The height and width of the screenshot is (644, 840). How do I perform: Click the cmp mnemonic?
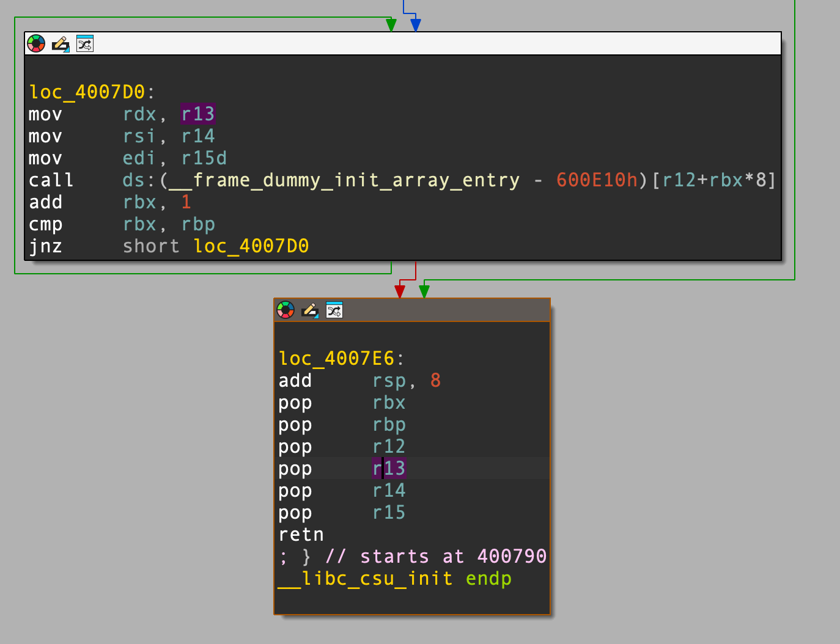(x=45, y=224)
